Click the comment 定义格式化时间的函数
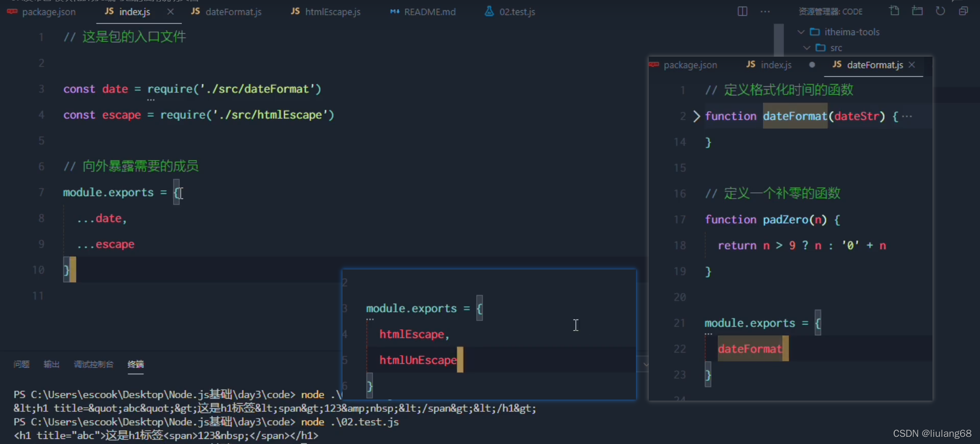Screen dimensions: 980x444 pyautogui.click(x=779, y=90)
